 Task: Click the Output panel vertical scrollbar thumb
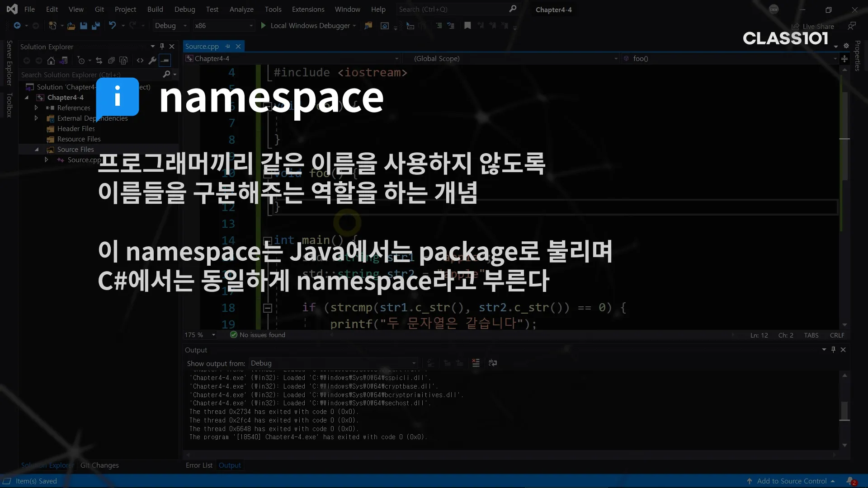point(844,410)
